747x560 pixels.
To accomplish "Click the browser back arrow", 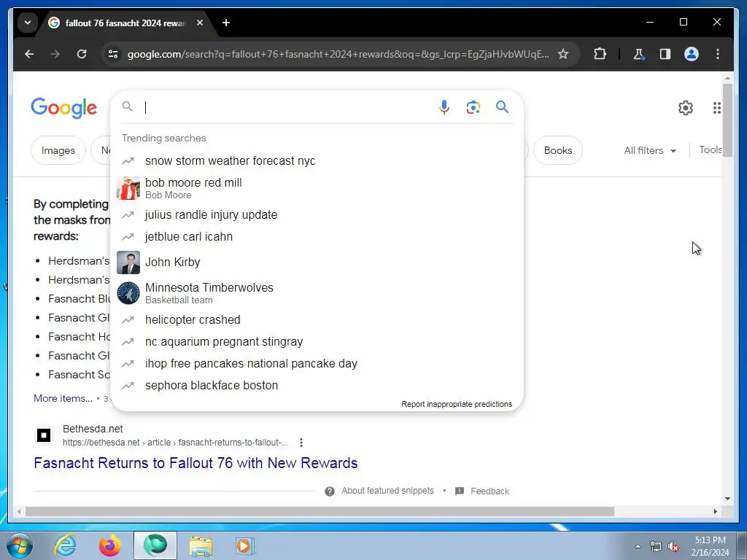I will click(29, 54).
